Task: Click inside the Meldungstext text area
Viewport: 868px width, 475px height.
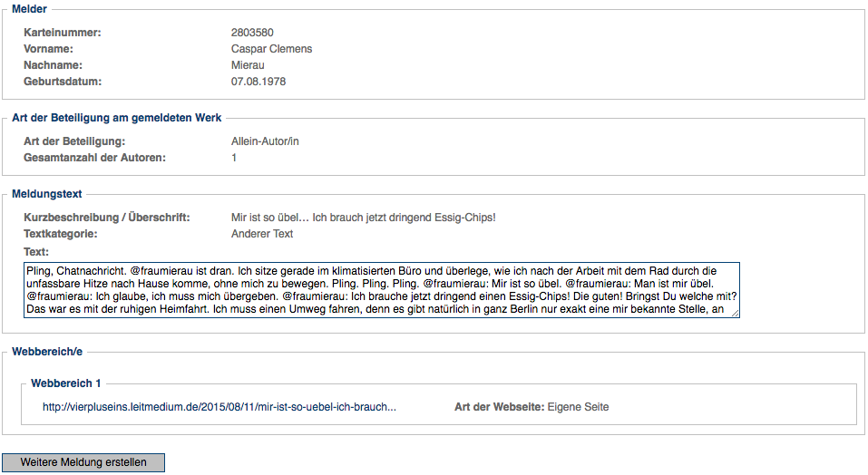Action: 381,290
